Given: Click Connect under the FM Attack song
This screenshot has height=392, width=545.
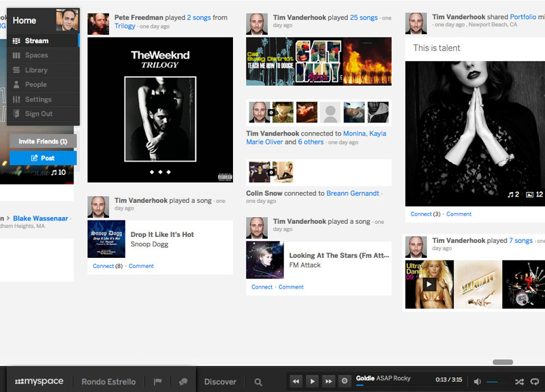Looking at the screenshot, I should point(262,287).
